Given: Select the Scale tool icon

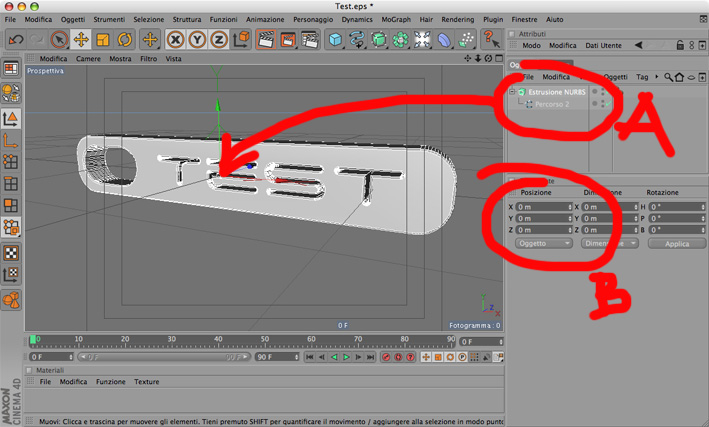Looking at the screenshot, I should (103, 40).
